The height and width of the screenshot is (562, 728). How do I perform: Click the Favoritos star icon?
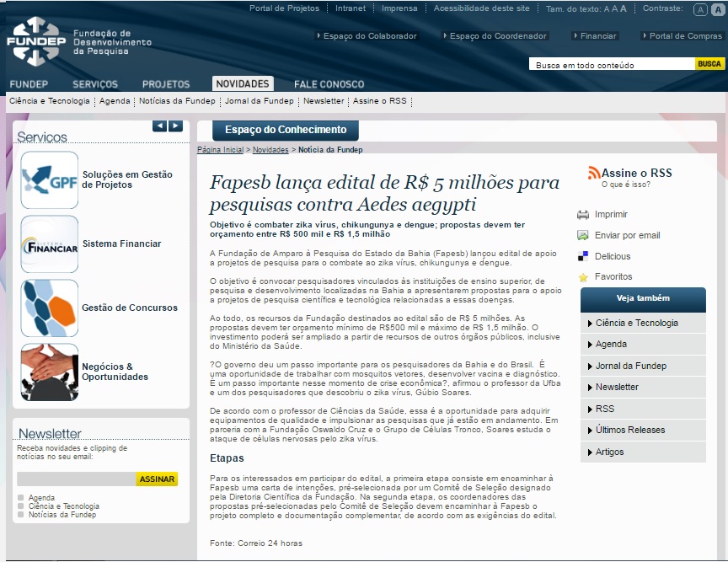click(582, 277)
